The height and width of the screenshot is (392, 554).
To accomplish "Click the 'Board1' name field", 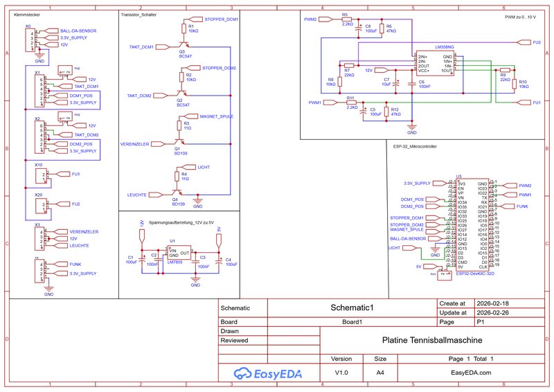I will 352,322.
